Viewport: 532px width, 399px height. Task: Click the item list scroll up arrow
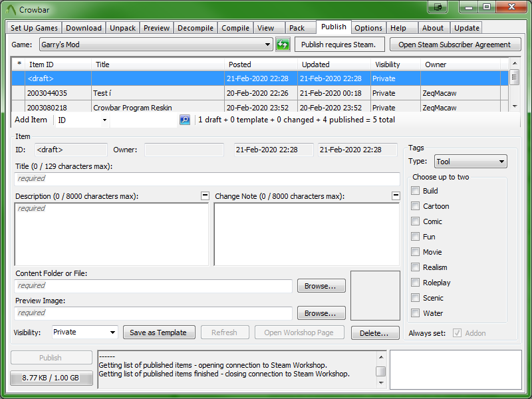514,63
